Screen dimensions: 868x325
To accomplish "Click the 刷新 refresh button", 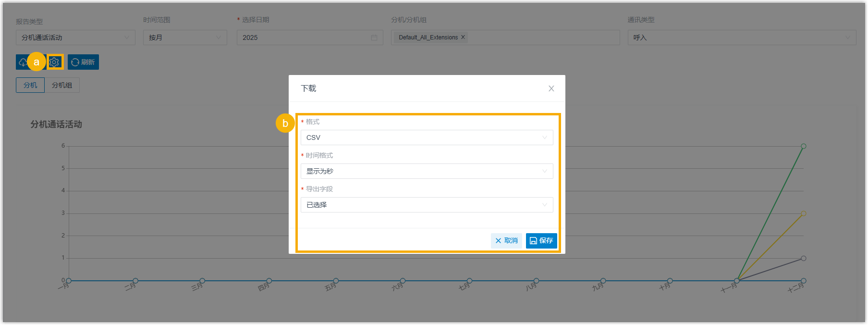I will [x=83, y=62].
